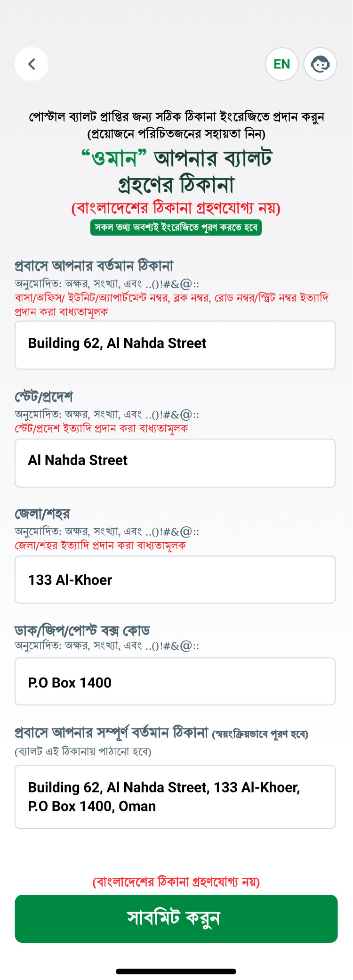The image size is (353, 980).
Task: Tap the red warning above the submit button
Action: tap(176, 882)
